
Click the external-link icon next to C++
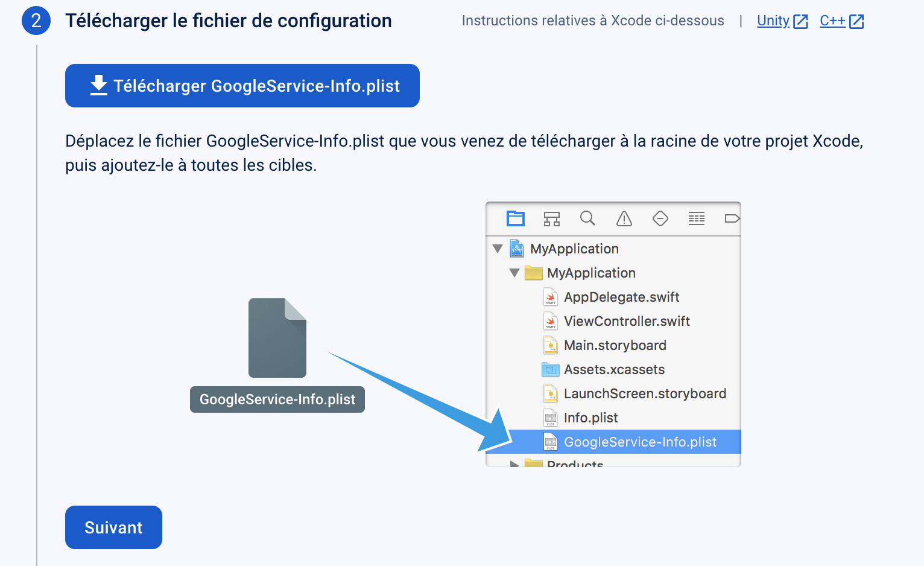[856, 22]
